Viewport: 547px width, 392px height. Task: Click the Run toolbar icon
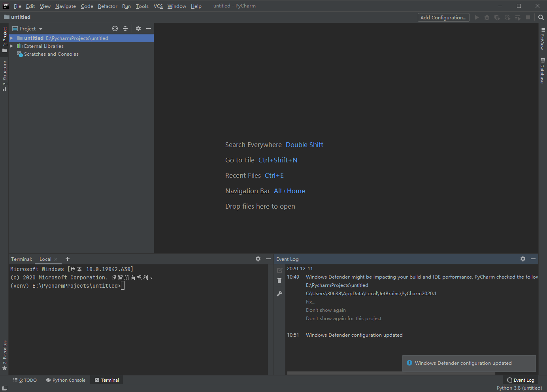(477, 17)
